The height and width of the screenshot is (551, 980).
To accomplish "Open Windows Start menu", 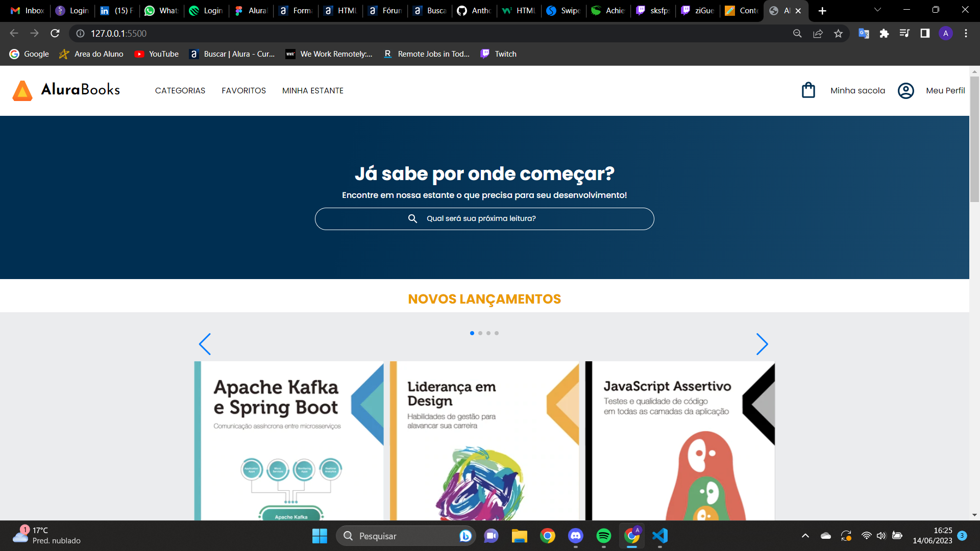I will coord(320,536).
